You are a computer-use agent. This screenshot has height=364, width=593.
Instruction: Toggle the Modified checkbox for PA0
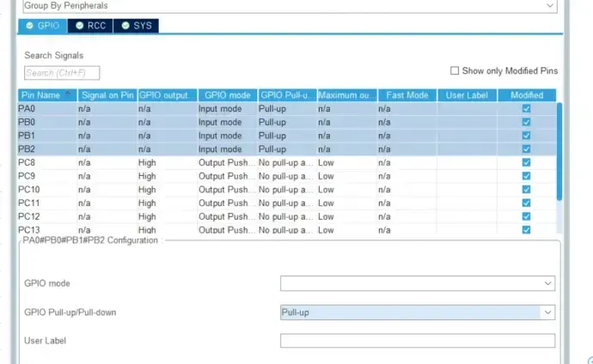click(526, 109)
